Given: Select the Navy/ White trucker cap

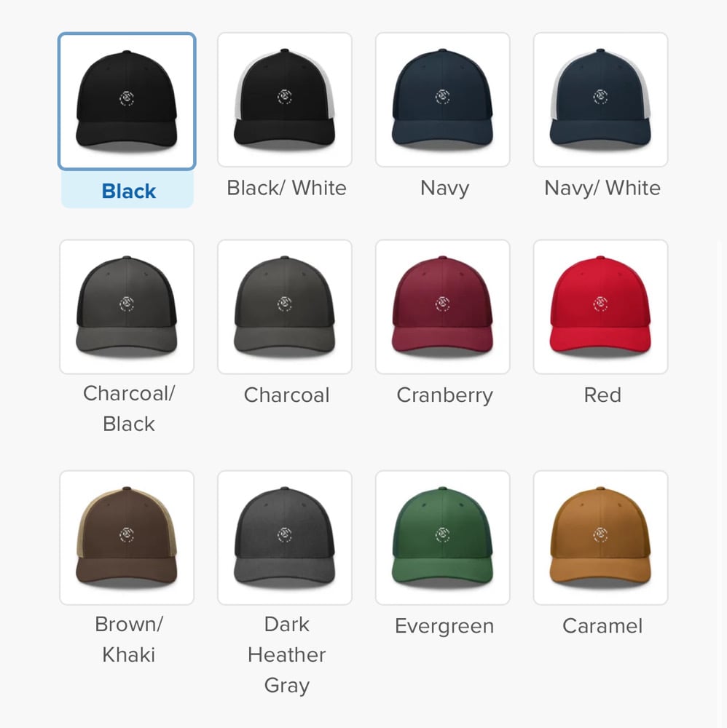Looking at the screenshot, I should coord(601,99).
